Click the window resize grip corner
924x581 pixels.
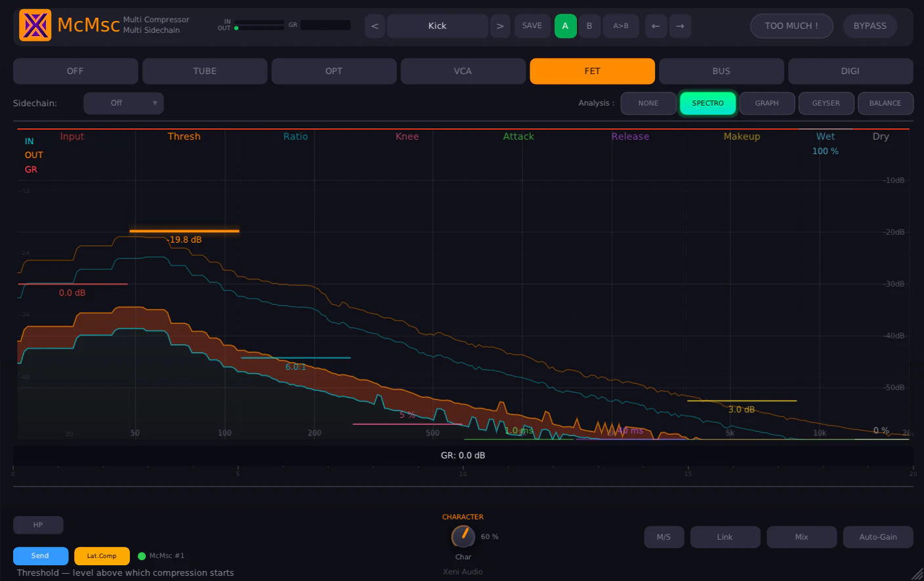917,574
